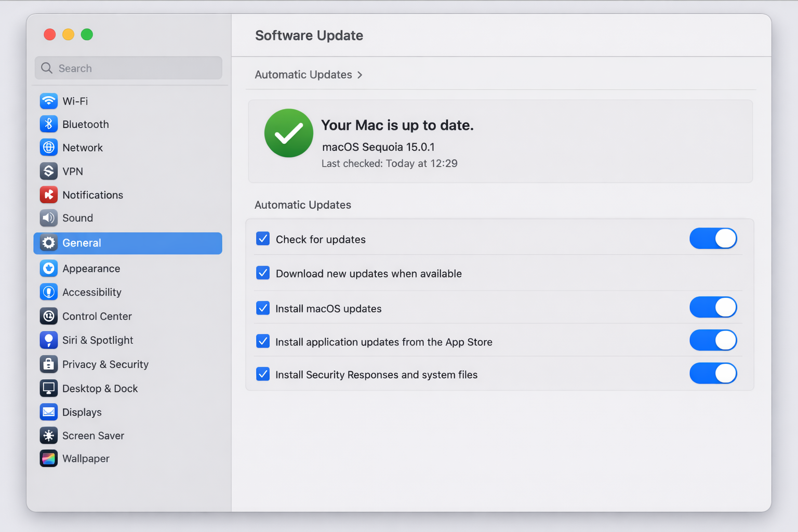Click the Wi-Fi icon in sidebar
This screenshot has width=798, height=532.
pyautogui.click(x=49, y=101)
